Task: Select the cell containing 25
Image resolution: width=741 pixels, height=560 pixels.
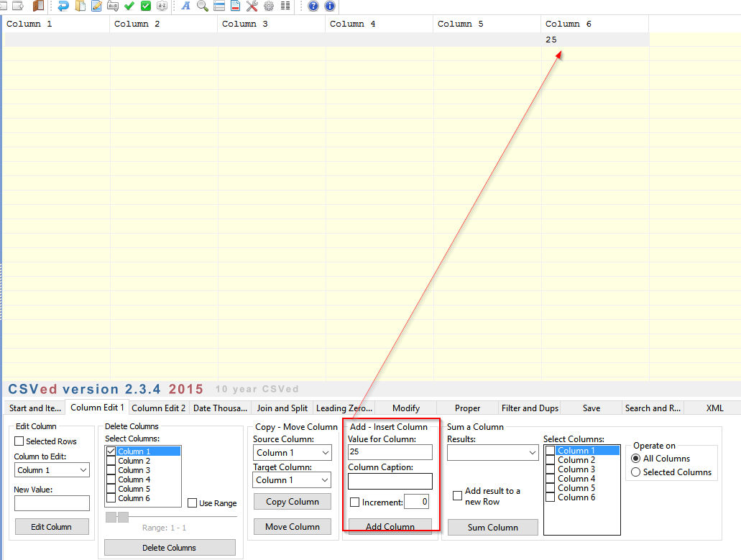Action: tap(594, 40)
